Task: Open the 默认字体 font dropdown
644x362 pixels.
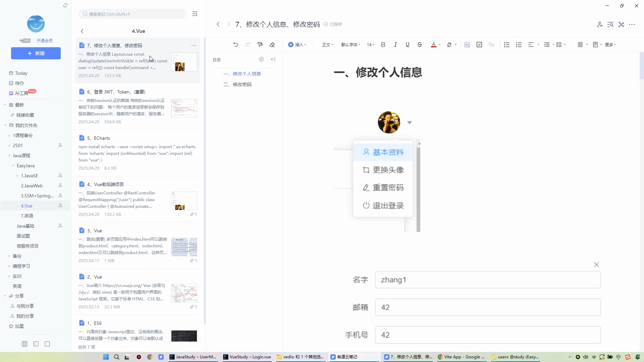Action: tap(351, 44)
